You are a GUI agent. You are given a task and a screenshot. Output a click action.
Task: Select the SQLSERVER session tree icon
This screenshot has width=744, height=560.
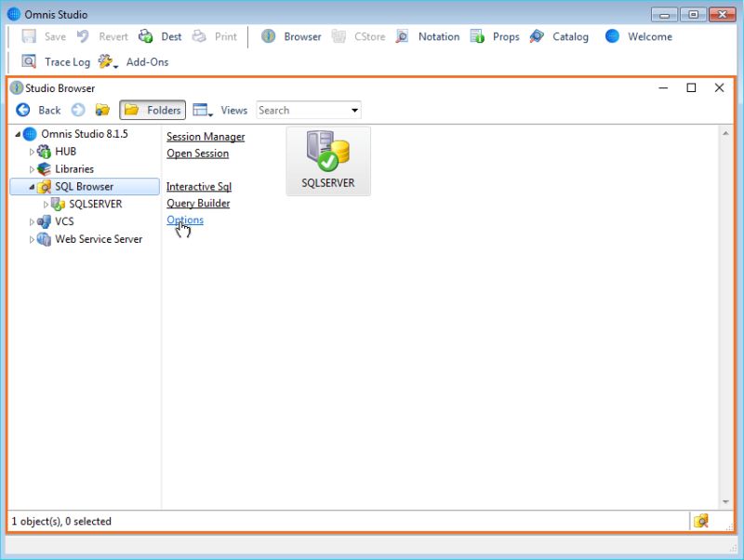tap(58, 204)
